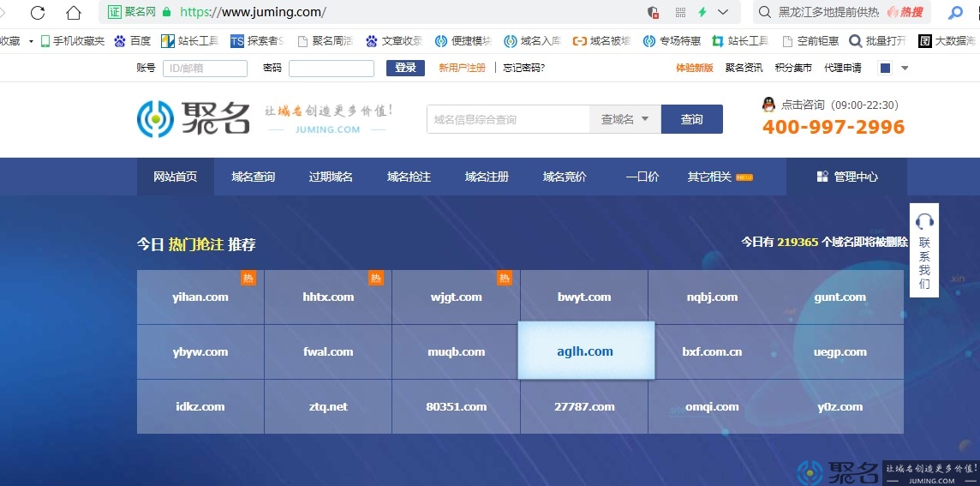Expand the theme color dropdown arrow
Screen dimensions: 980x486
pos(905,69)
